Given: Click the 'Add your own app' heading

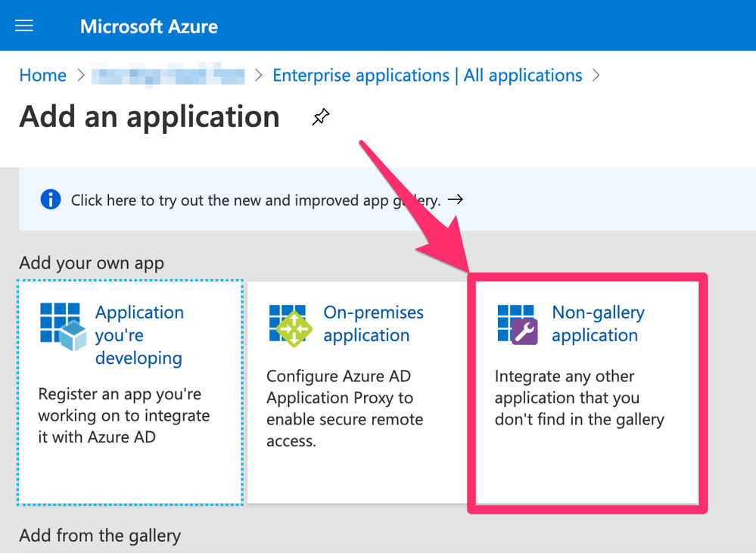Looking at the screenshot, I should [92, 263].
